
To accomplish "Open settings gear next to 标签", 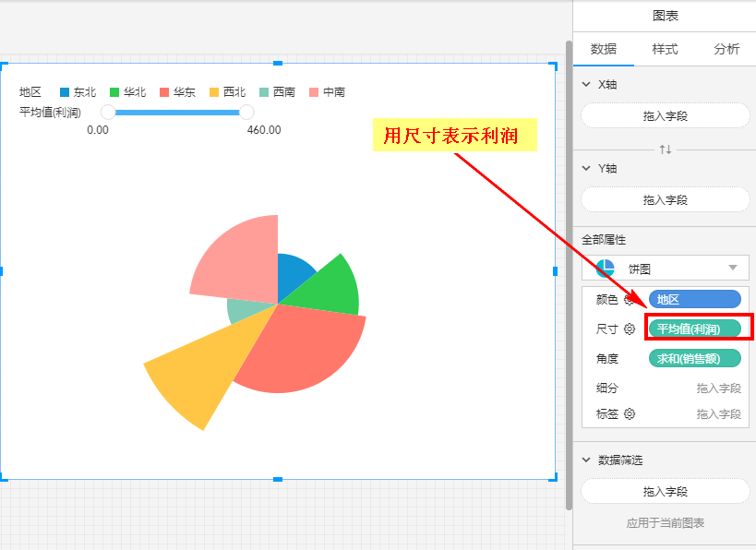I will coord(630,414).
